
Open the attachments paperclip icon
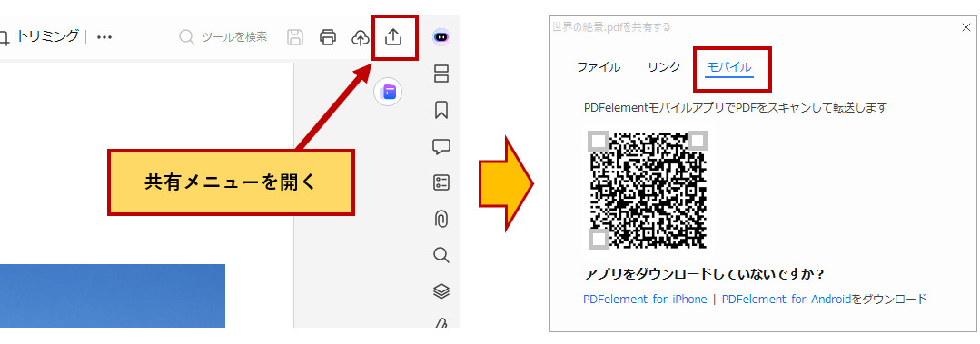(x=441, y=219)
